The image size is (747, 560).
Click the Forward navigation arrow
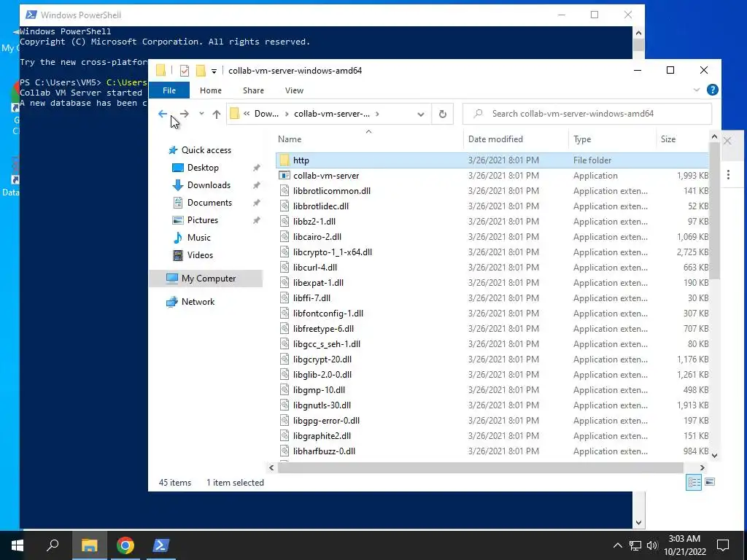coord(185,114)
